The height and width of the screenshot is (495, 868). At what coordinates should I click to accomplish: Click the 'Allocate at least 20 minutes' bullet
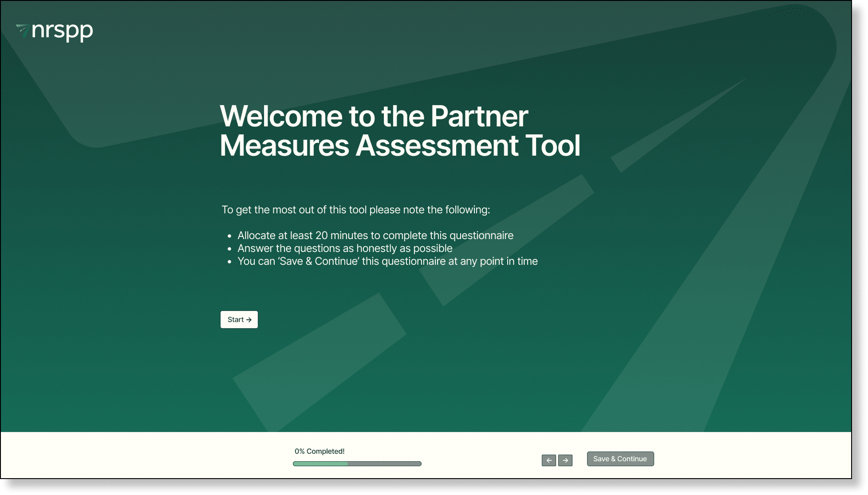pos(375,236)
